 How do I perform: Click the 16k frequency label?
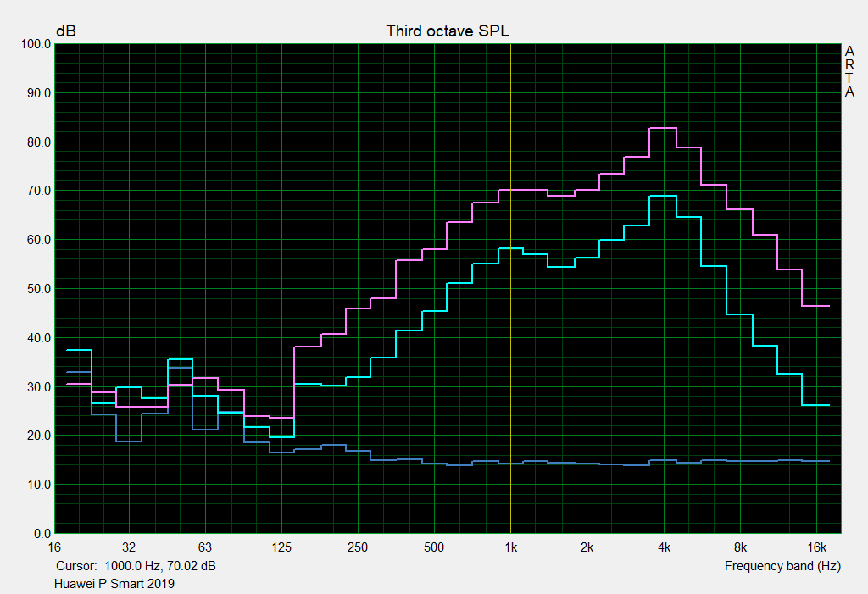(x=816, y=547)
